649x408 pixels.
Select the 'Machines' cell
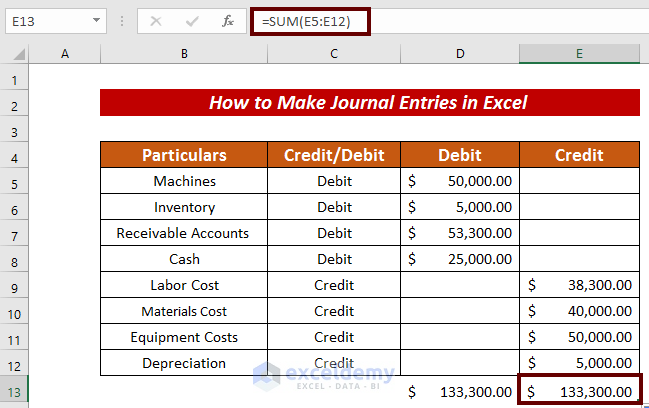[184, 181]
